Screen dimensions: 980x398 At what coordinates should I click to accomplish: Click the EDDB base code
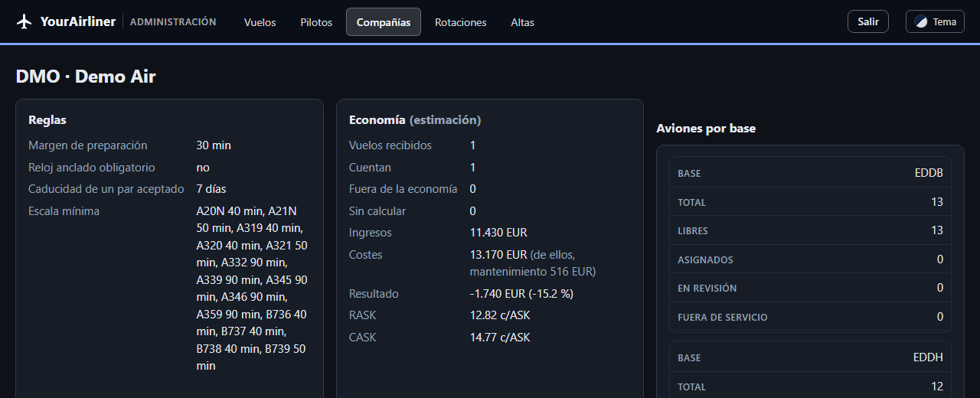929,173
